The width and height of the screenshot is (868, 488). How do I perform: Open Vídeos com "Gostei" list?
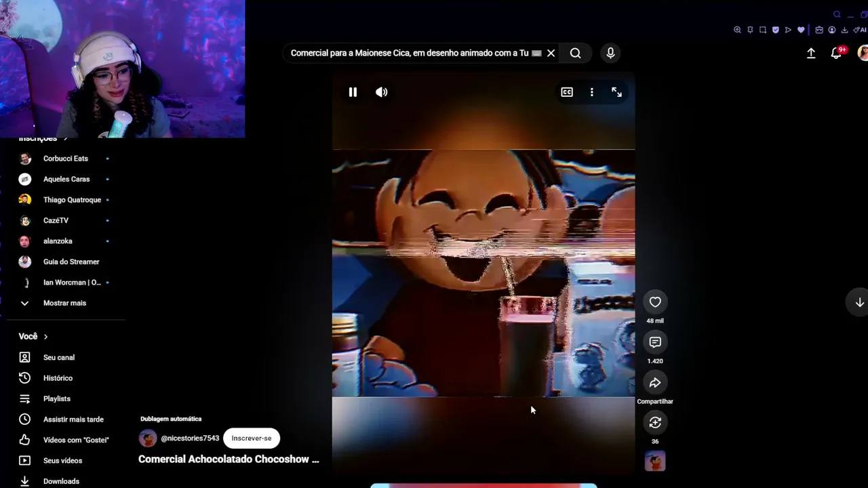click(x=64, y=440)
